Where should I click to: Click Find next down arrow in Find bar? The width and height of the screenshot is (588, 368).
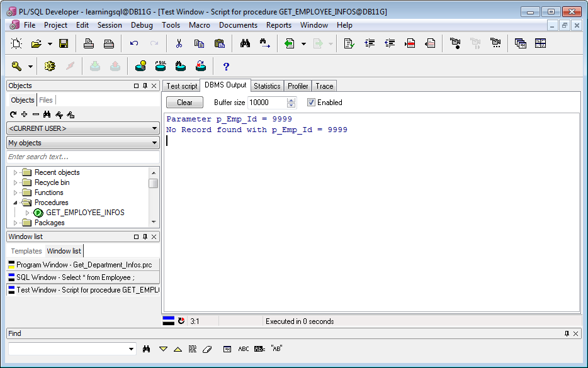tap(163, 349)
